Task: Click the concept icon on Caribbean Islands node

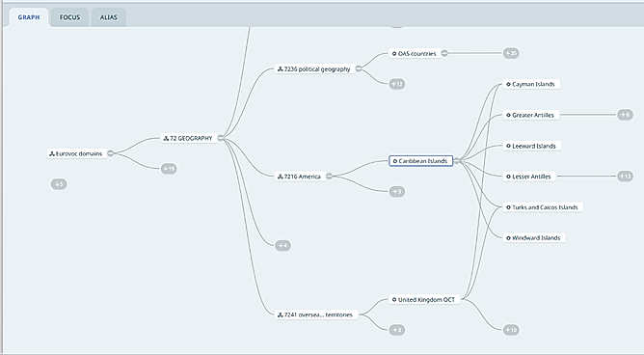Action: pyautogui.click(x=395, y=161)
